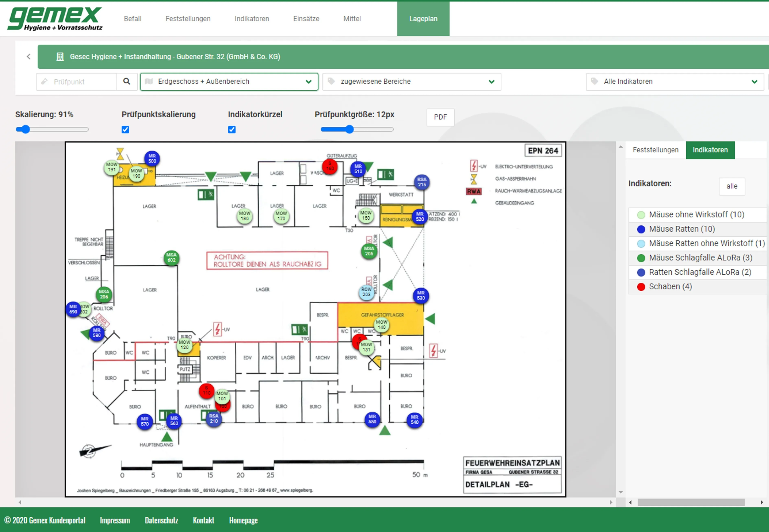Image resolution: width=769 pixels, height=532 pixels.
Task: Select the MOW 190 checkpoint marker
Action: pyautogui.click(x=136, y=174)
